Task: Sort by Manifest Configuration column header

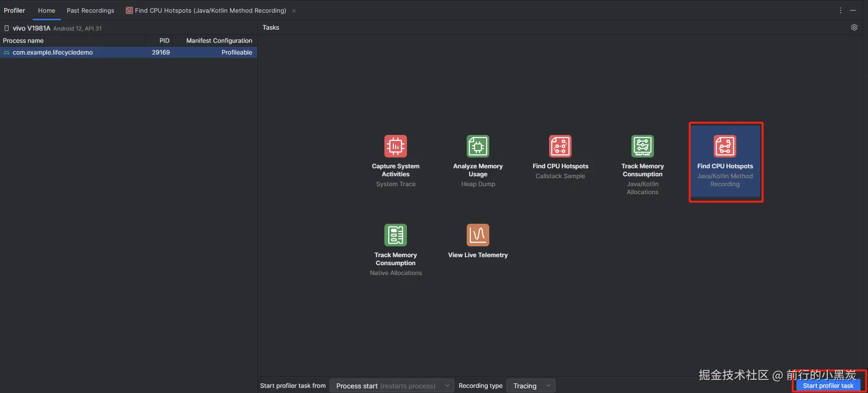Action: point(219,41)
